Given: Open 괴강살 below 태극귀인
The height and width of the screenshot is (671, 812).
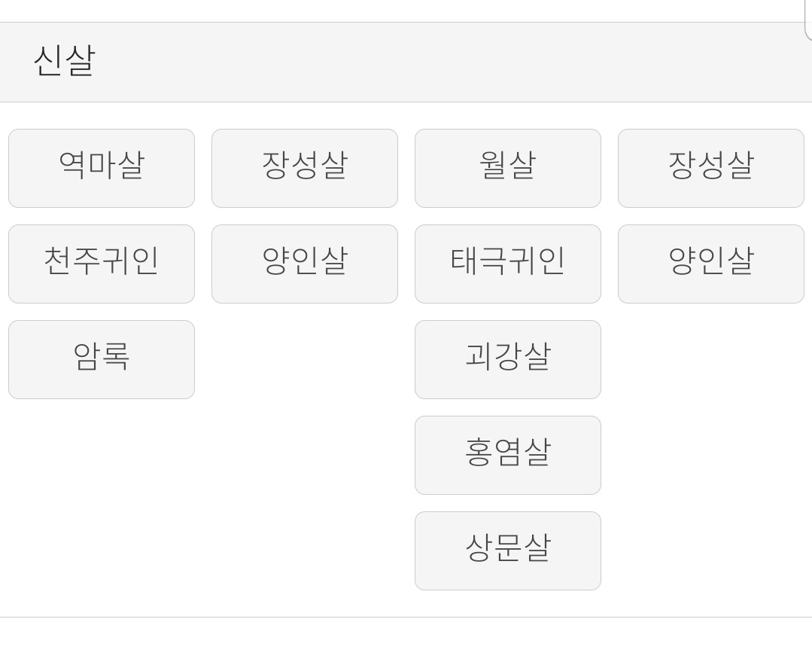Looking at the screenshot, I should [x=507, y=359].
